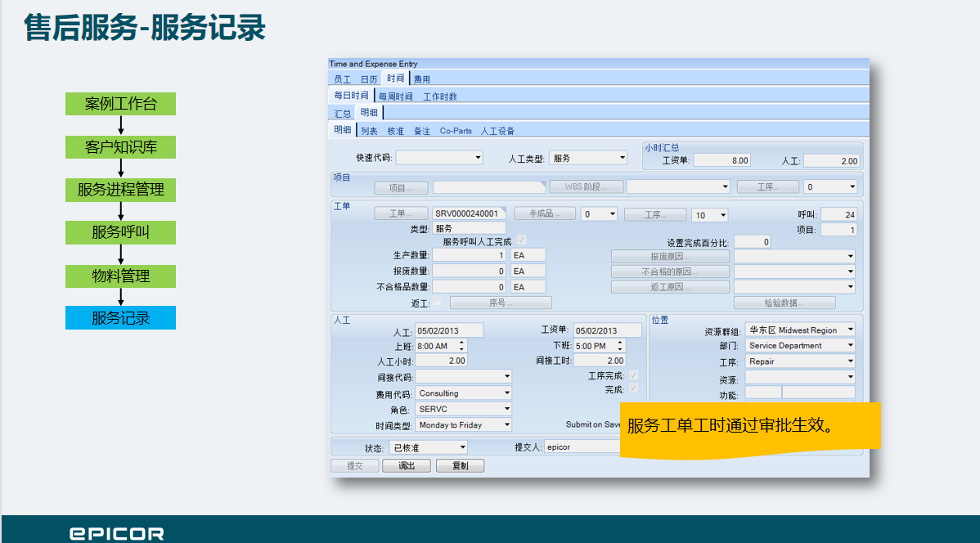Open the Co-Parts tab
This screenshot has width=980, height=543.
pyautogui.click(x=456, y=131)
